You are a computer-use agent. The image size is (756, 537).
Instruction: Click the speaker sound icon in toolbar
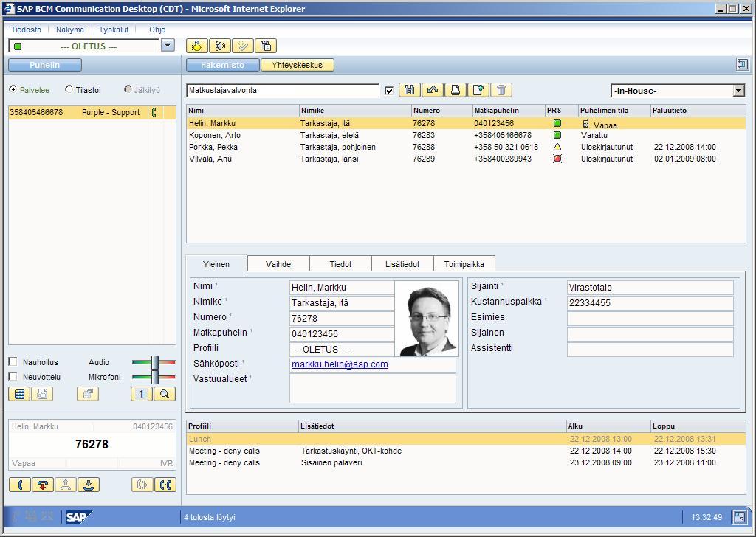tap(220, 46)
